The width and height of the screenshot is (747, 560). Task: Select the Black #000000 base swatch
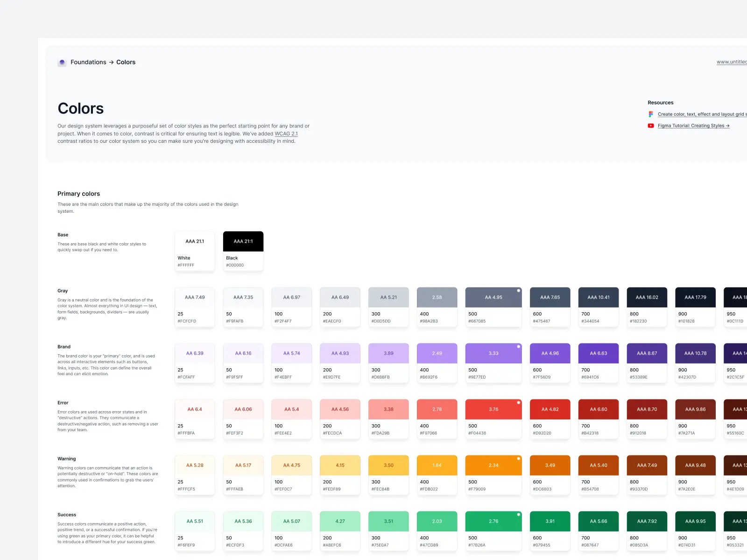tap(243, 251)
